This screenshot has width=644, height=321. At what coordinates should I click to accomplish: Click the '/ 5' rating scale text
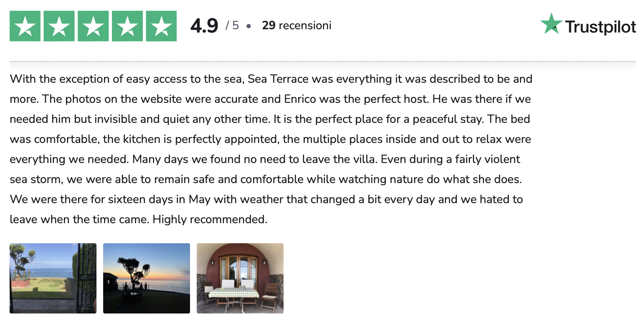click(232, 25)
